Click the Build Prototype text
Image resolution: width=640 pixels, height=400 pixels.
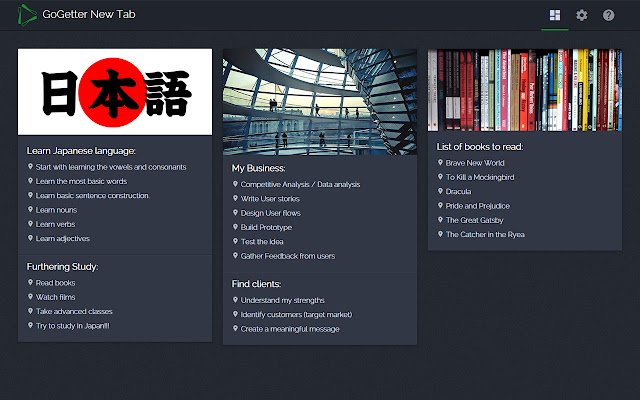pos(266,227)
